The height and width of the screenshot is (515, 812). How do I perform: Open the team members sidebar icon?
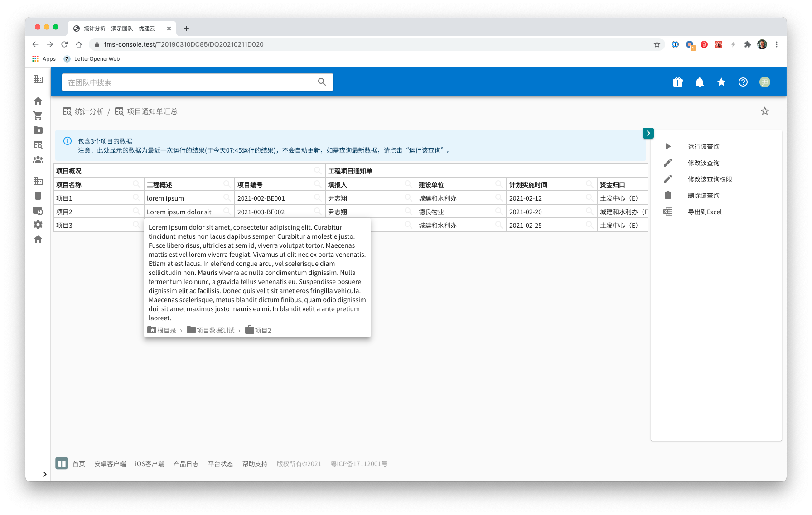point(38,159)
